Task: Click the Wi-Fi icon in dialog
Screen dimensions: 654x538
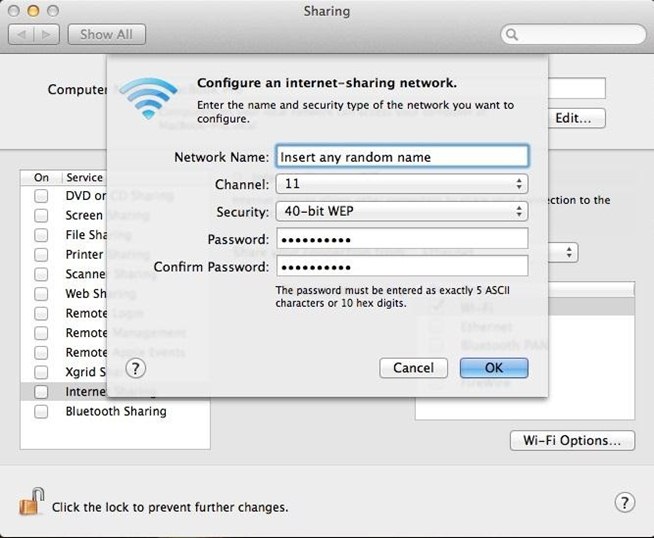Action: coord(148,98)
